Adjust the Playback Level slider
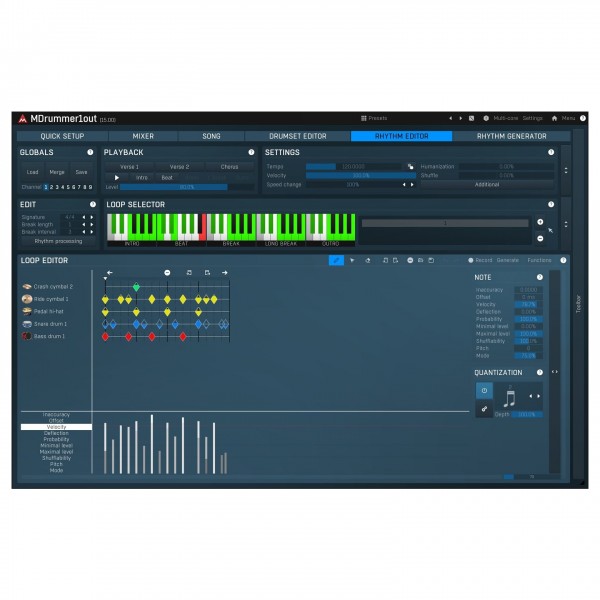This screenshot has width=600, height=600. pyautogui.click(x=187, y=187)
